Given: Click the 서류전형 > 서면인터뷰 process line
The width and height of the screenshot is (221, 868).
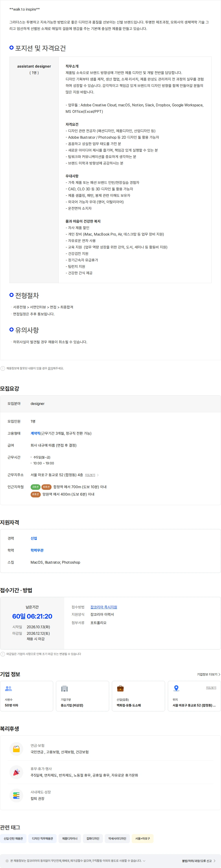Looking at the screenshot, I should tap(43, 307).
